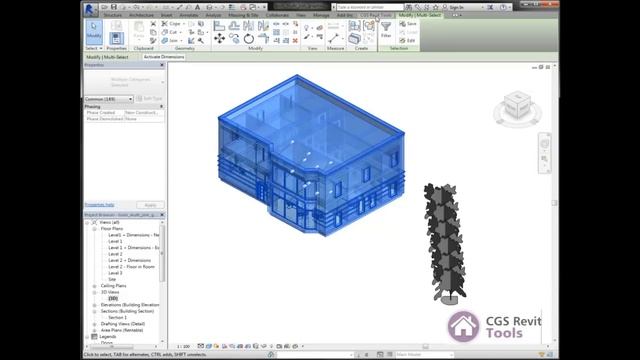Expand the Drafting Views (Detail) node

(x=94, y=324)
